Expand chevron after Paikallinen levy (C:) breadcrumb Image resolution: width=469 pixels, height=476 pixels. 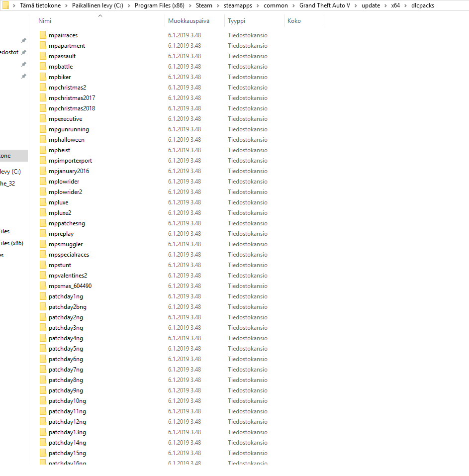coord(129,5)
